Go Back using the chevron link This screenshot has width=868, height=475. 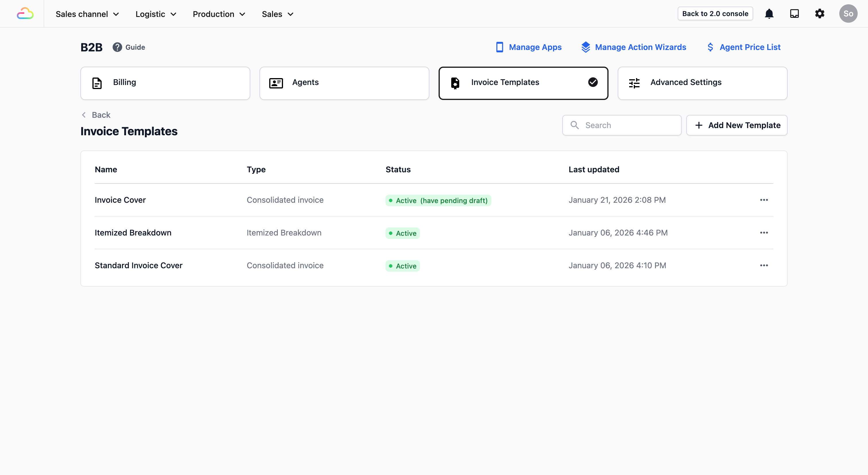pos(96,115)
